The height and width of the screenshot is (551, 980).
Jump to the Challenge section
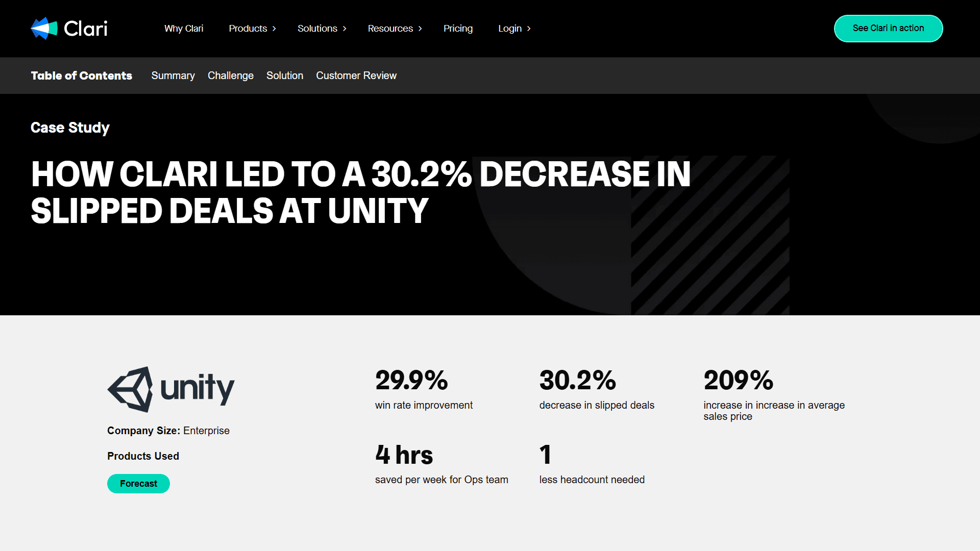pos(230,76)
